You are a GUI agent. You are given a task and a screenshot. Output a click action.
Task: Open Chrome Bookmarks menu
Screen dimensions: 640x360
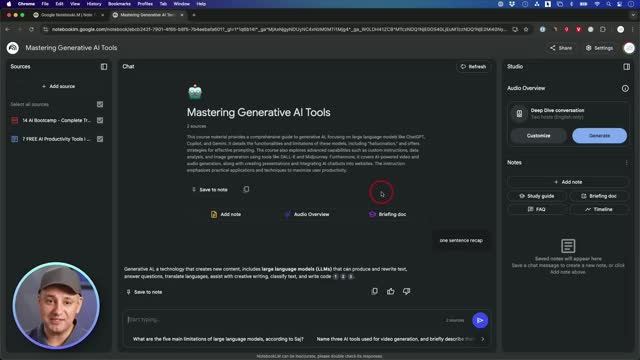click(119, 4)
